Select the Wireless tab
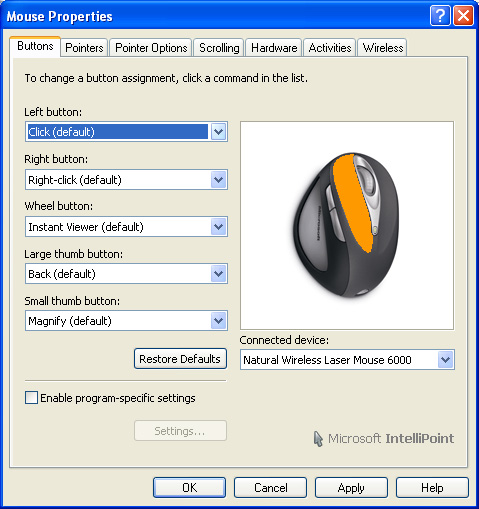Image resolution: width=479 pixels, height=509 pixels. point(383,48)
